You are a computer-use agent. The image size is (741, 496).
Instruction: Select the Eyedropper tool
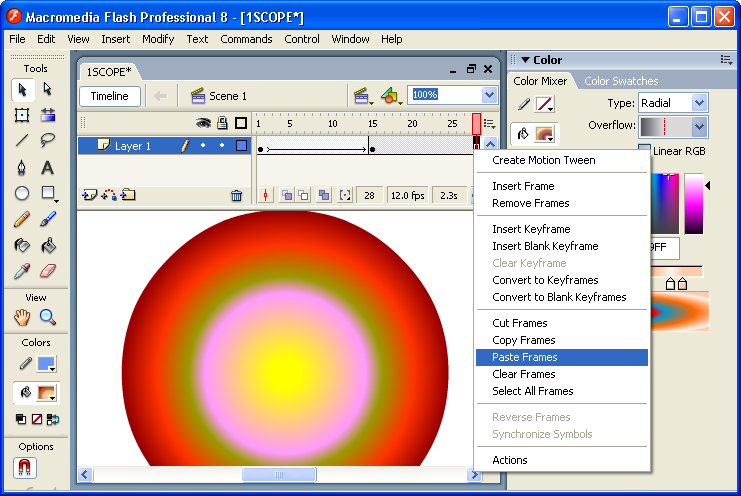point(22,271)
